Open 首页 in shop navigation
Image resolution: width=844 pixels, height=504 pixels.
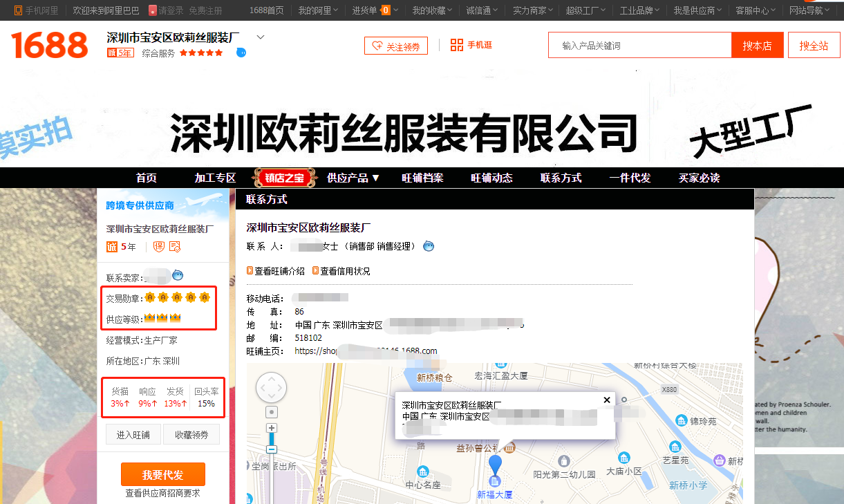[147, 178]
